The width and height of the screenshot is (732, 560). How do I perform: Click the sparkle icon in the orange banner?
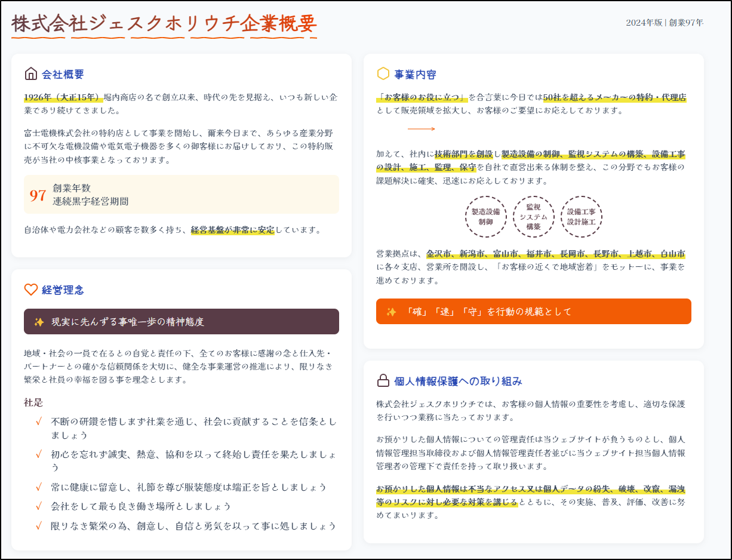click(392, 311)
